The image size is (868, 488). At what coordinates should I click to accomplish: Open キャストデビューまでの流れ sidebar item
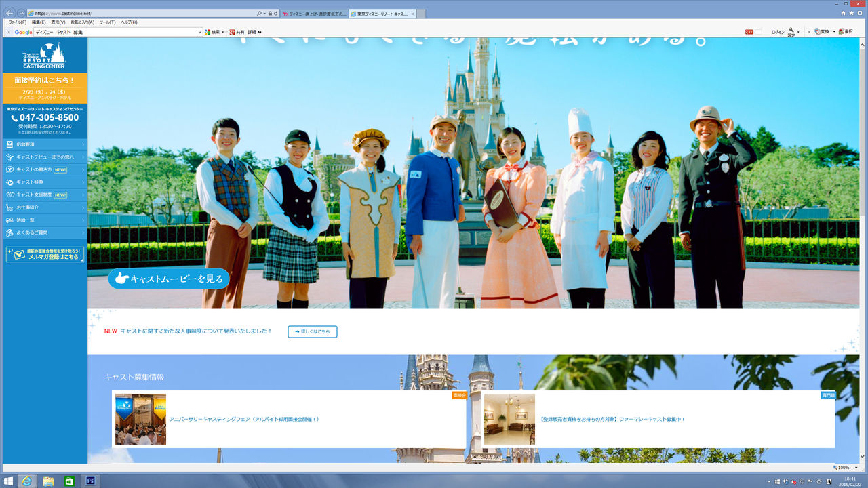(x=44, y=157)
